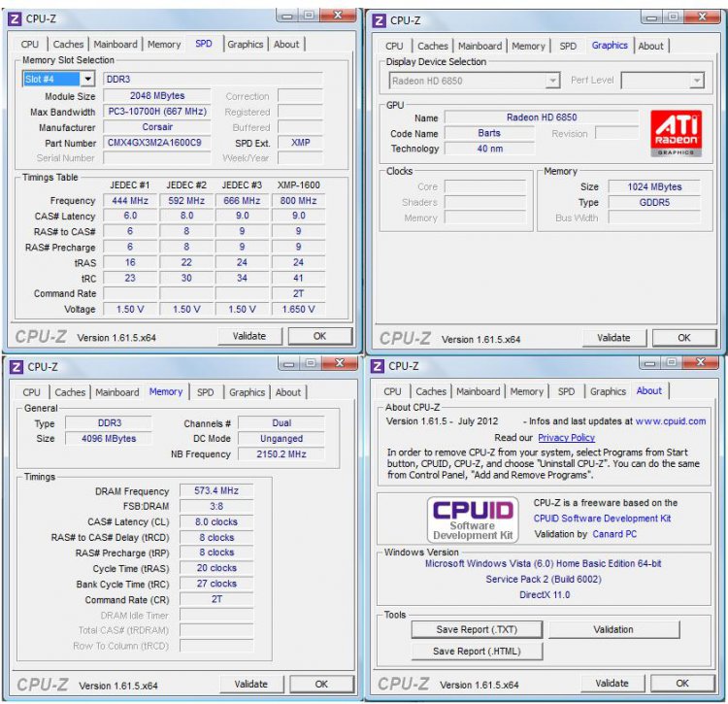
Task: Open Mainboard tab in the Memory window
Action: [117, 392]
